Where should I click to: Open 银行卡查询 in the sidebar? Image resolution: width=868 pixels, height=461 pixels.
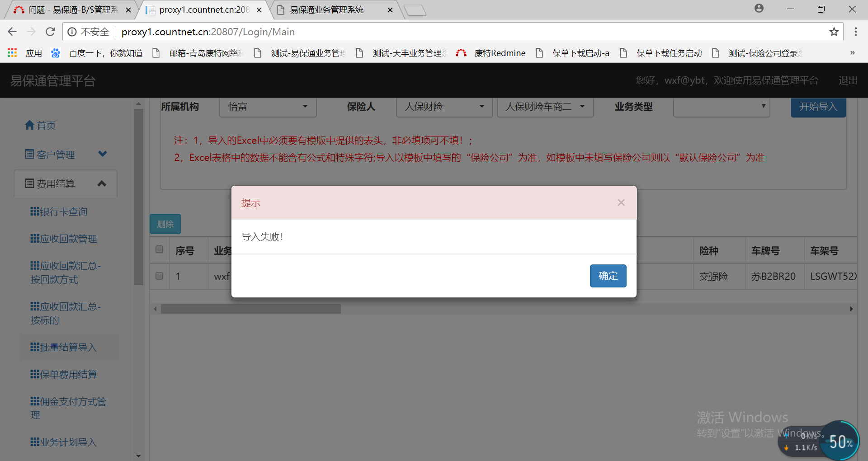[x=59, y=212]
